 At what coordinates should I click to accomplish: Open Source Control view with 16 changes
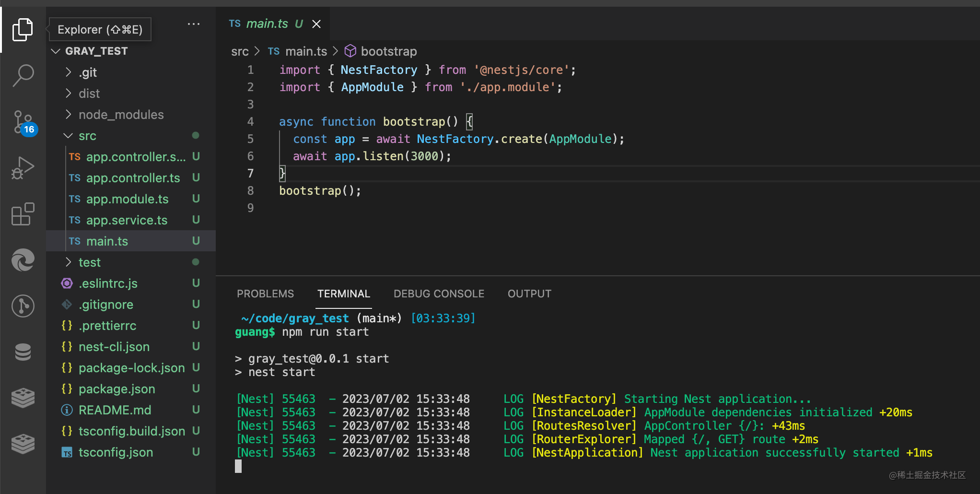(x=23, y=122)
